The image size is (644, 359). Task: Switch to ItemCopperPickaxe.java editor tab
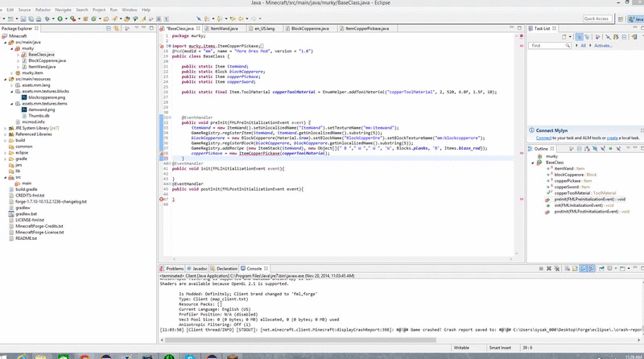coord(367,28)
